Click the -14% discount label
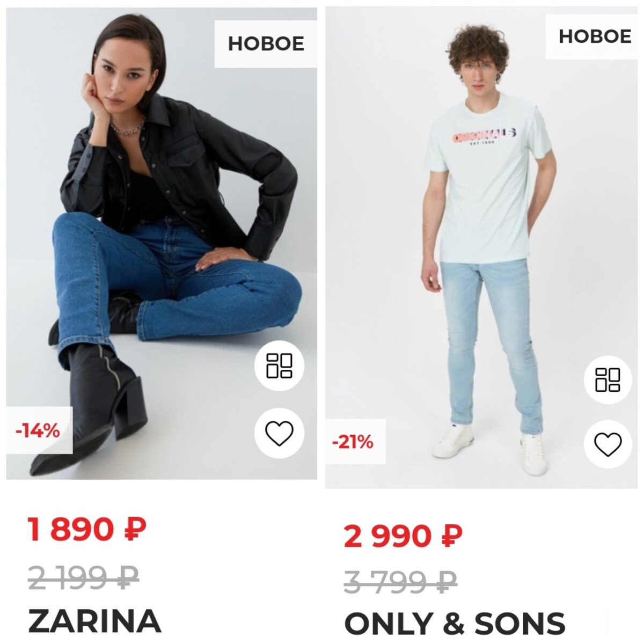Image resolution: width=644 pixels, height=644 pixels. coord(39,430)
